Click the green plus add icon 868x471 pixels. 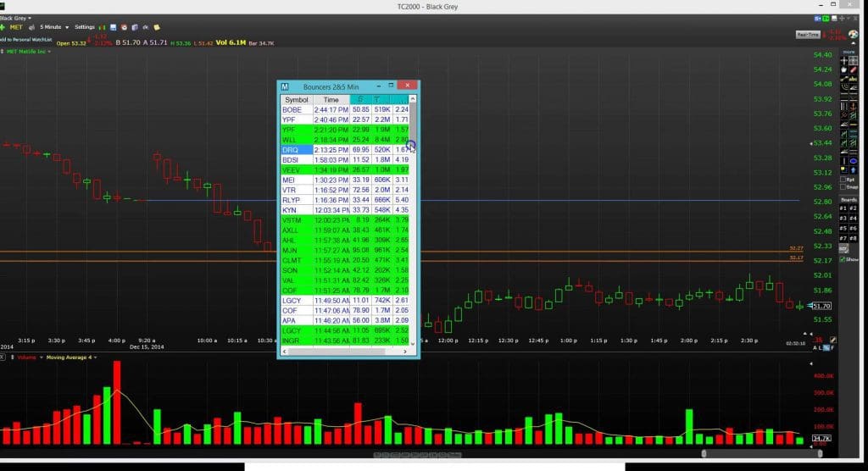pos(3,28)
